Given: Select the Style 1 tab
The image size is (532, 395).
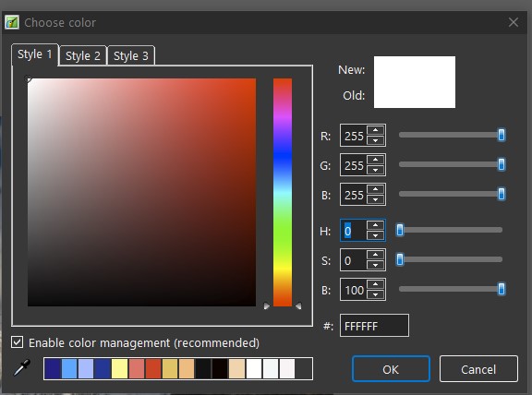Looking at the screenshot, I should 34,54.
